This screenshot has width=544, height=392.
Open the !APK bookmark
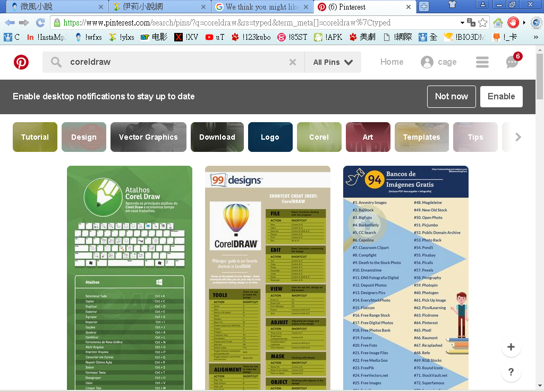(x=328, y=37)
